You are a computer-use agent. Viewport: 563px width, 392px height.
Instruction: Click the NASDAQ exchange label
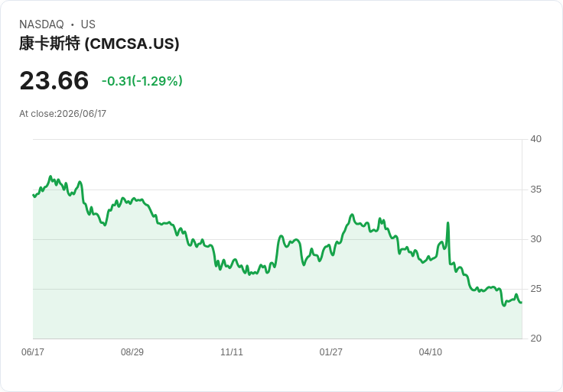coord(41,24)
